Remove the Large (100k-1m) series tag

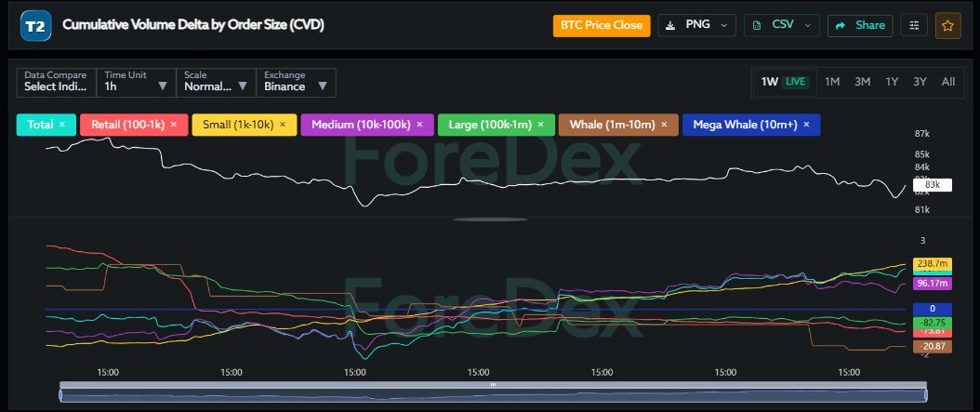[540, 125]
